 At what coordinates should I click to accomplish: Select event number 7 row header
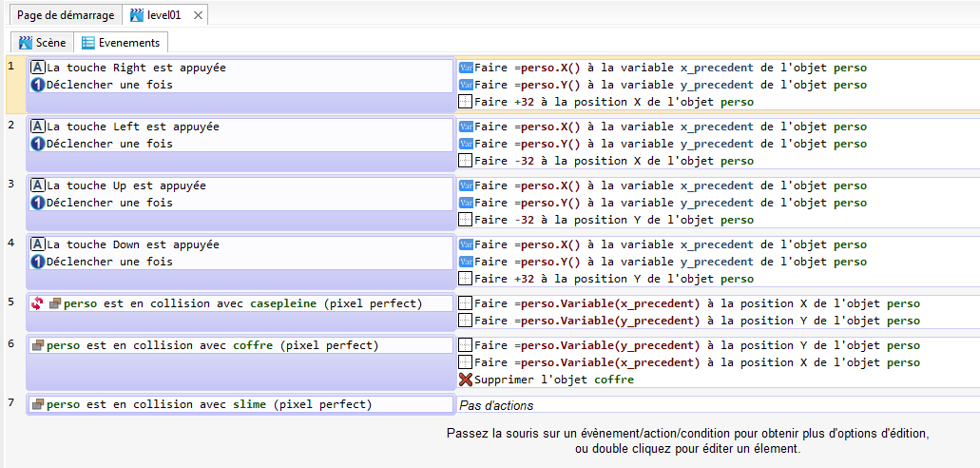(x=11, y=401)
